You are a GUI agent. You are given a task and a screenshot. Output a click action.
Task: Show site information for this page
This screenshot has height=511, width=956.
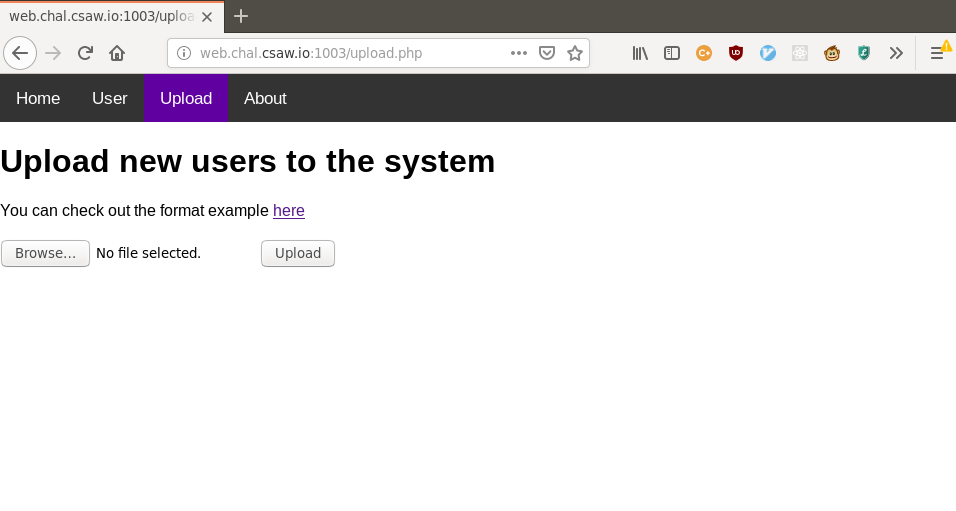click(184, 53)
